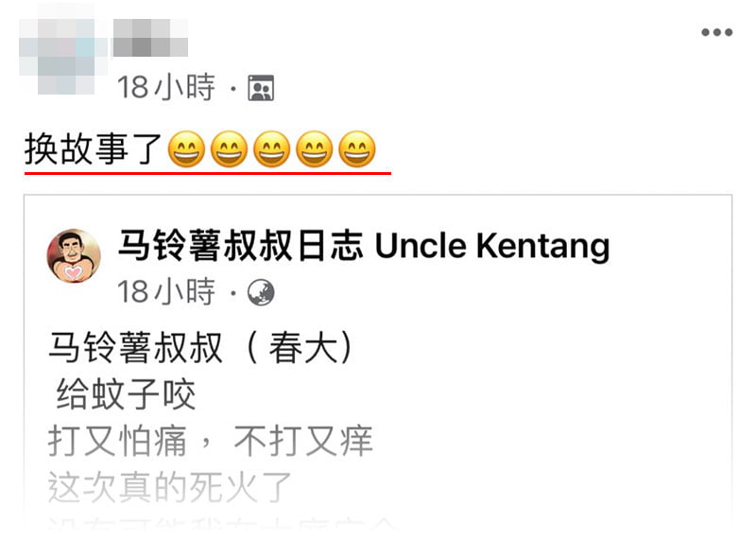Open Uncle Kentang's cartoon avatar
This screenshot has width=756, height=557.
coord(74,256)
